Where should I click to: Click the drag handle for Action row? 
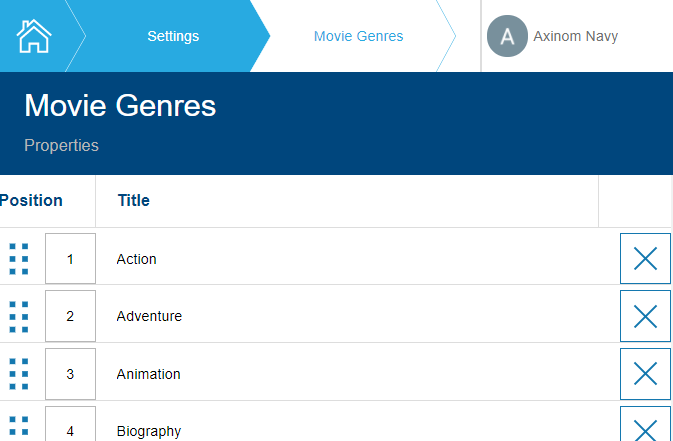pos(19,259)
